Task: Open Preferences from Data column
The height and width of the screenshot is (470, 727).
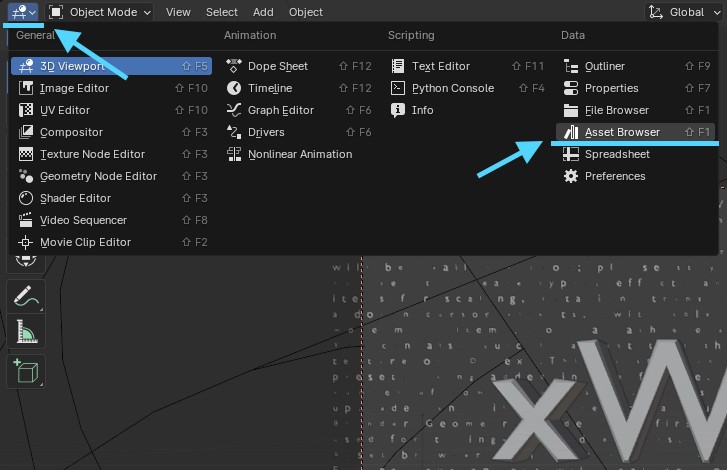Action: click(614, 176)
